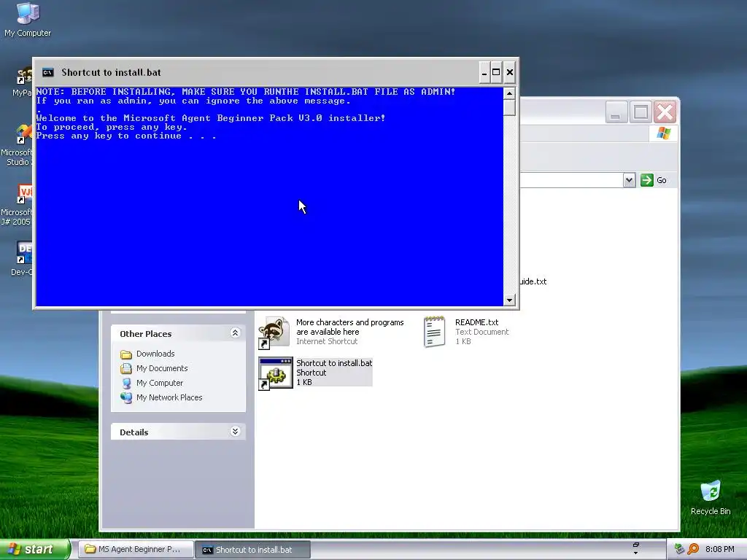The height and width of the screenshot is (560, 747).
Task: Click console scrollbar up arrow
Action: coord(509,93)
